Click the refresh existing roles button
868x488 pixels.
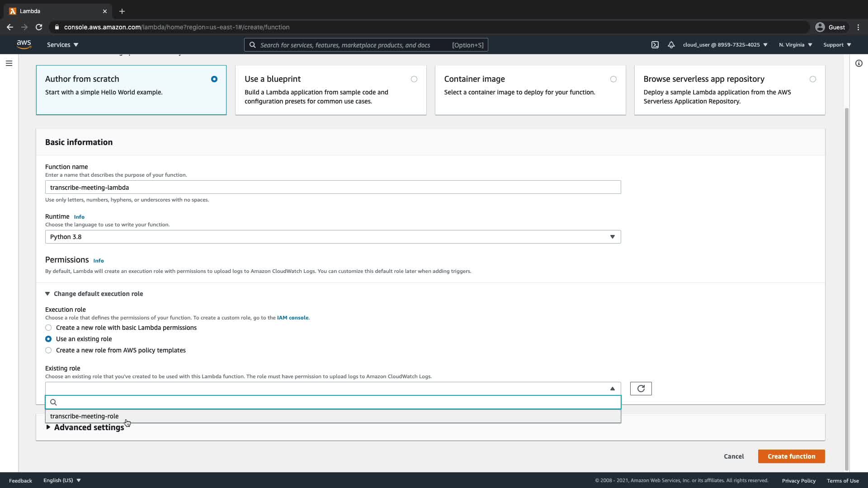coord(641,389)
